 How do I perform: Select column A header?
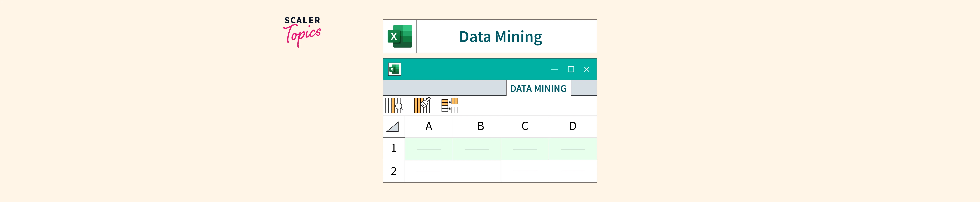pos(429,127)
